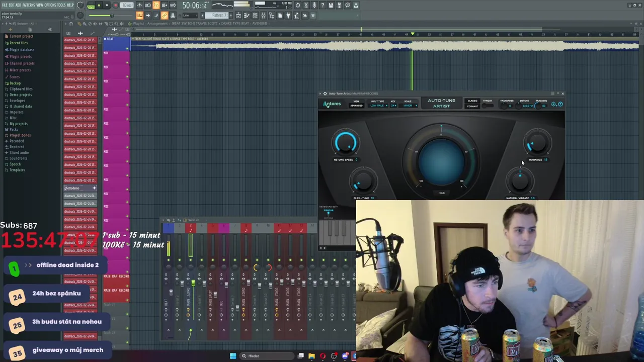The height and width of the screenshot is (362, 644).
Task: Click the Retune Speed knob
Action: coord(345,143)
